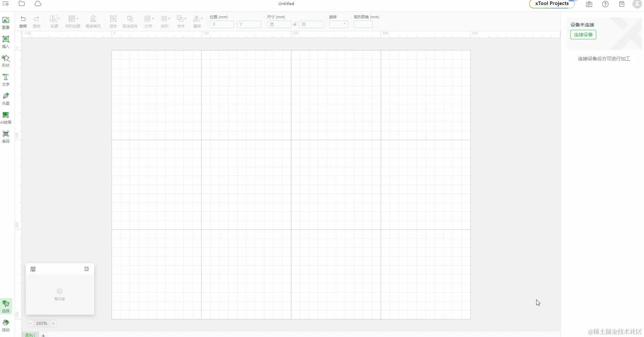Add a new canvas tab with the plus
Viewport: 644px width, 337px height.
click(43, 335)
